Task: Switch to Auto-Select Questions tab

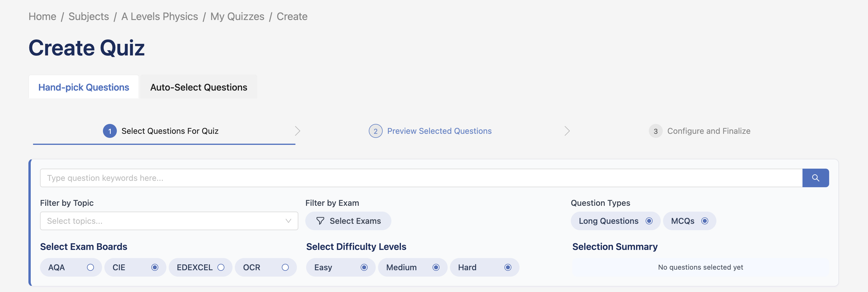Action: [x=199, y=87]
